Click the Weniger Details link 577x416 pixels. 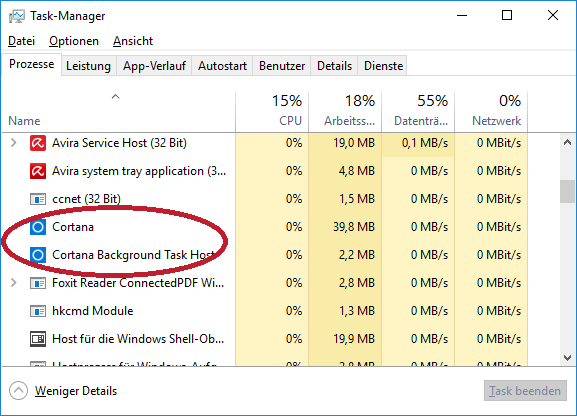(76, 391)
